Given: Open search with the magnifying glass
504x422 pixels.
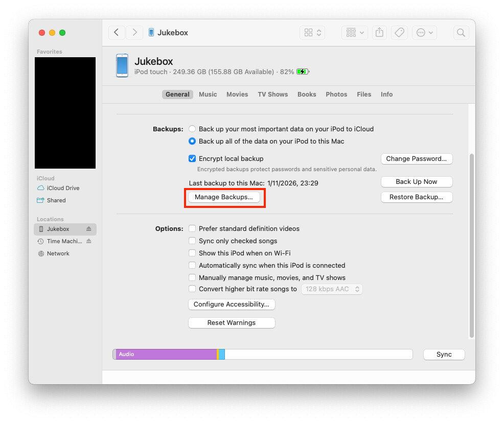Looking at the screenshot, I should 461,33.
